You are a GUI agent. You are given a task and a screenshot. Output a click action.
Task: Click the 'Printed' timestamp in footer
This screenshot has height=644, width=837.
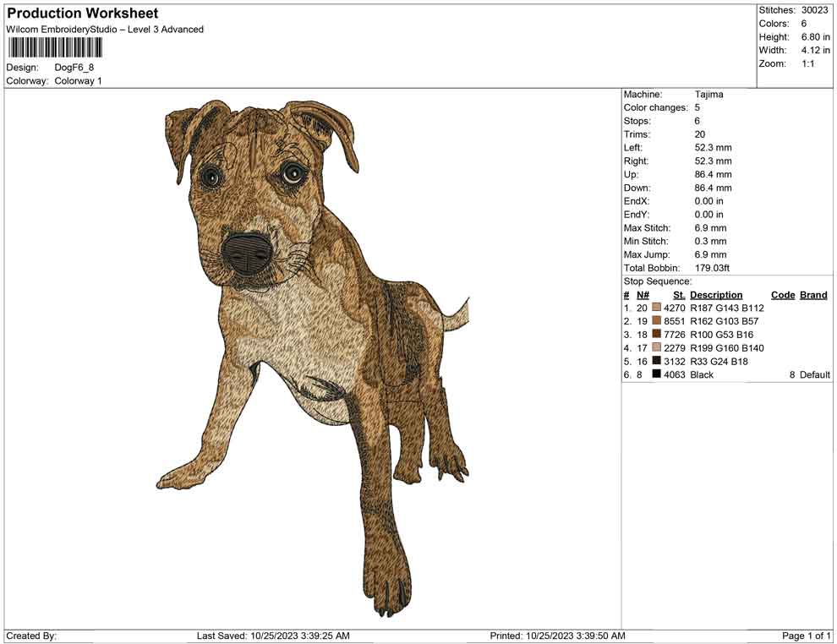[557, 636]
